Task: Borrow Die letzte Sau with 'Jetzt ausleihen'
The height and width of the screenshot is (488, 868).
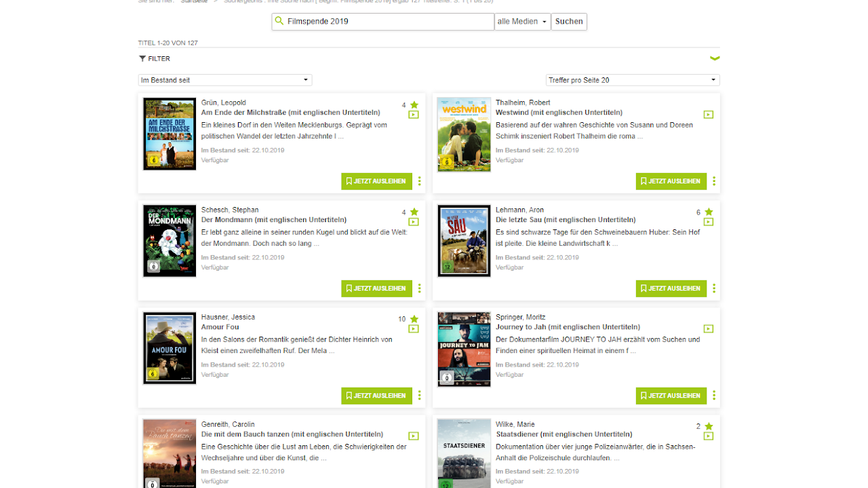Action: [x=671, y=288]
